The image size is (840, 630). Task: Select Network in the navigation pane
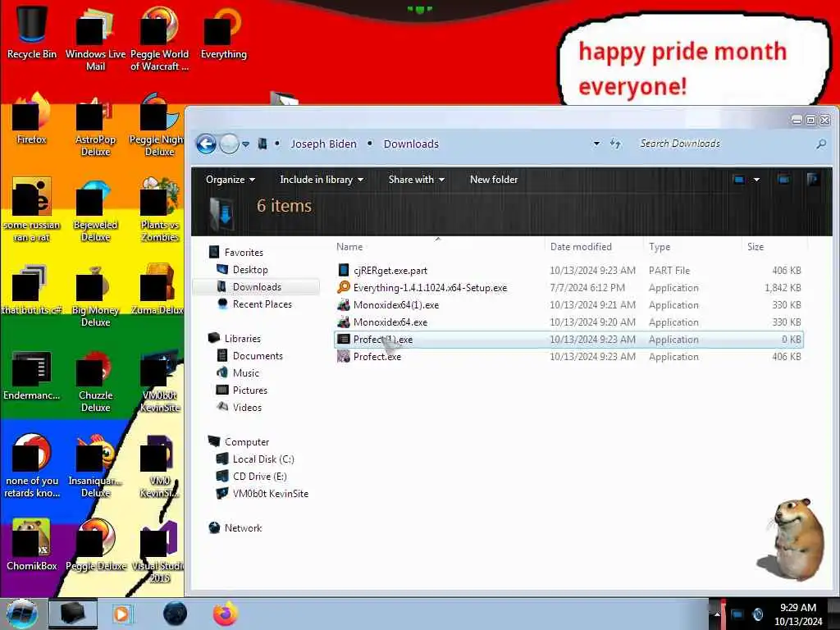pos(243,528)
